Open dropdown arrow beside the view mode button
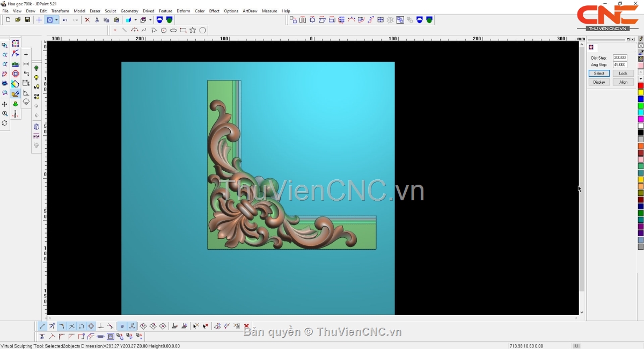644x349 pixels. (56, 20)
